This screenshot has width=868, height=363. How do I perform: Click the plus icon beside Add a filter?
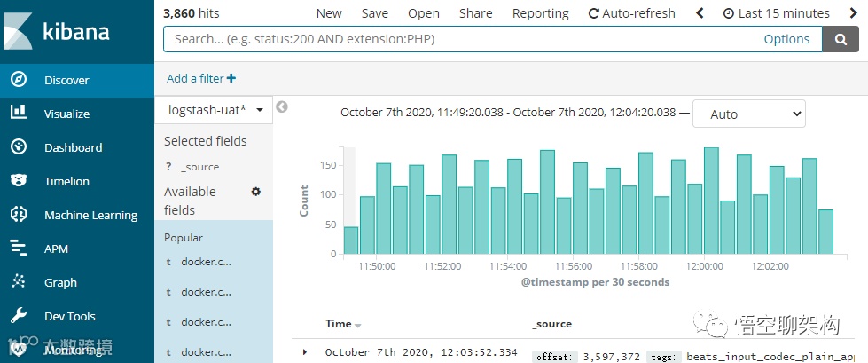pos(231,78)
